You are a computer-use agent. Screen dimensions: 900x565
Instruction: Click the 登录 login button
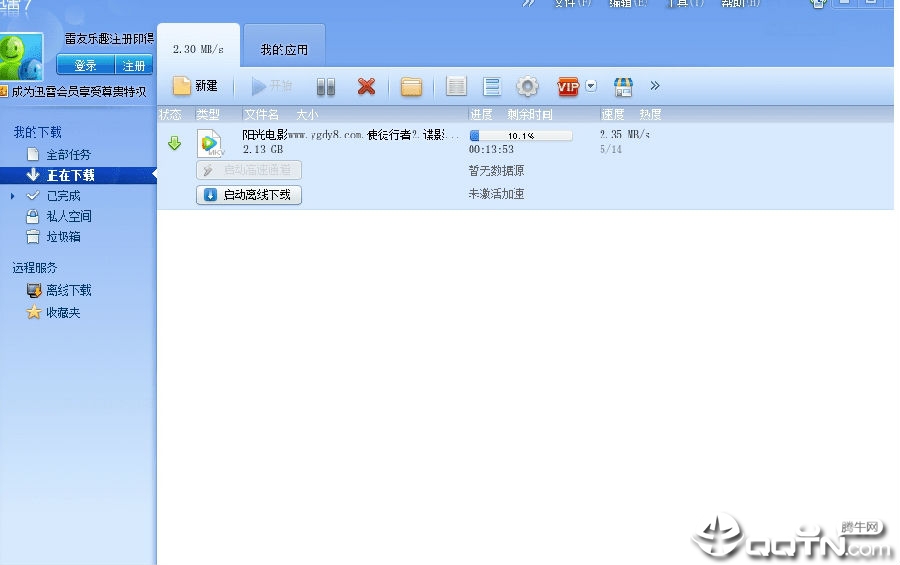click(x=86, y=65)
